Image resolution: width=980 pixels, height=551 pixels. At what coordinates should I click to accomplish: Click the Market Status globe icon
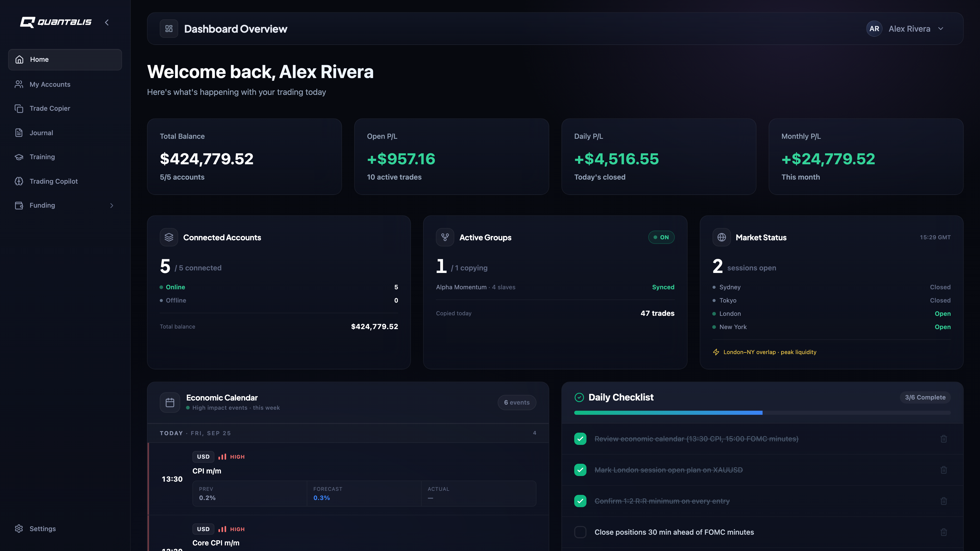coord(722,237)
